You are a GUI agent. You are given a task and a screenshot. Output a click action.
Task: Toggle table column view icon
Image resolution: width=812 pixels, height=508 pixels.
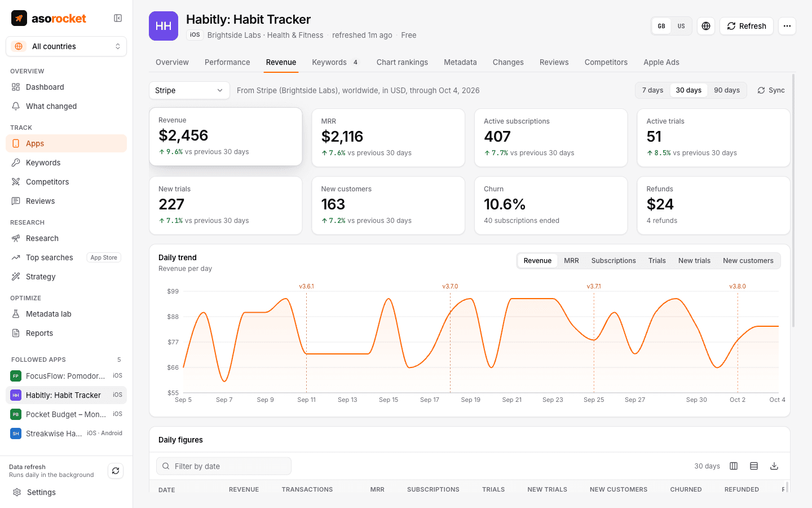734,466
